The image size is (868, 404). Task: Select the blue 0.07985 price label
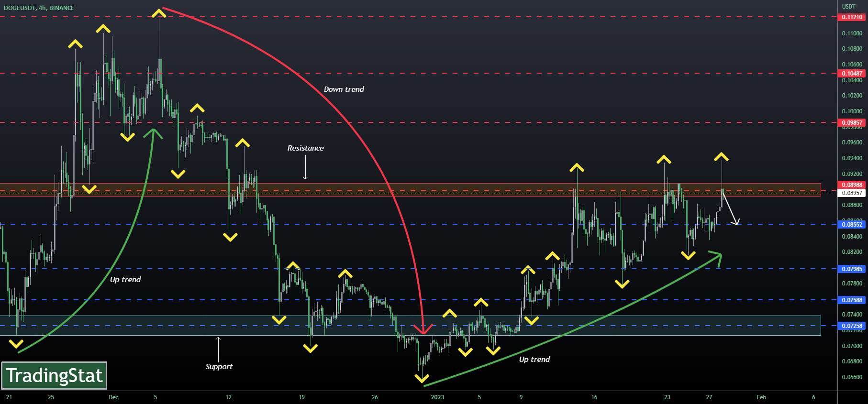[852, 269]
